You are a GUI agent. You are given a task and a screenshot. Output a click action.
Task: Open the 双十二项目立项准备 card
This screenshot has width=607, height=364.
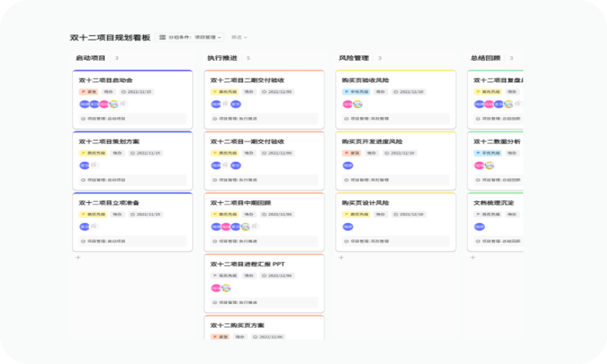pos(132,222)
